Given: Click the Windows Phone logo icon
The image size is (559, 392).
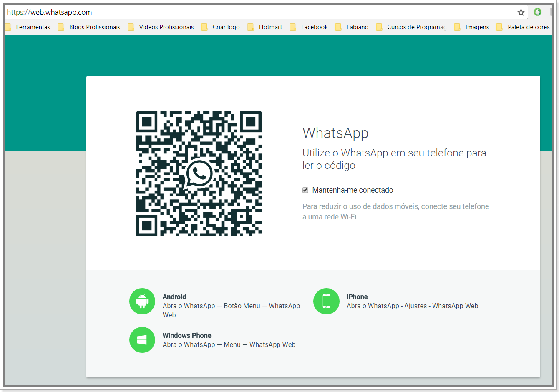Looking at the screenshot, I should coord(142,340).
